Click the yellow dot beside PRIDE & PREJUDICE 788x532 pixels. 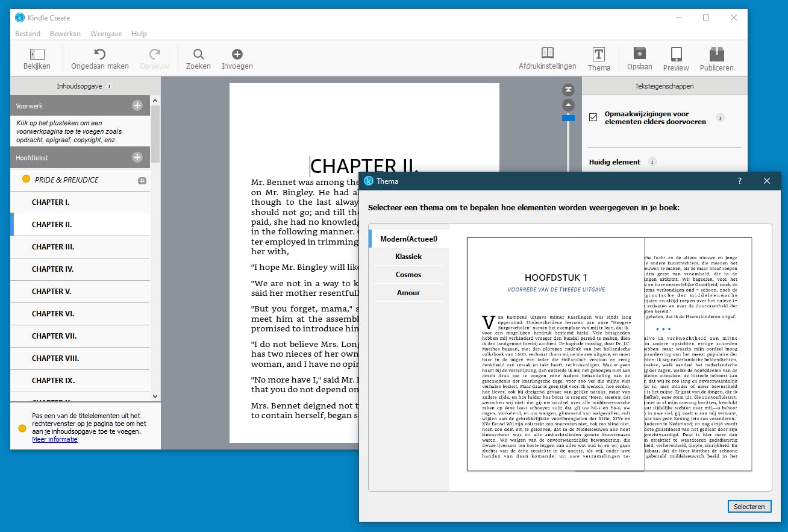(x=26, y=179)
